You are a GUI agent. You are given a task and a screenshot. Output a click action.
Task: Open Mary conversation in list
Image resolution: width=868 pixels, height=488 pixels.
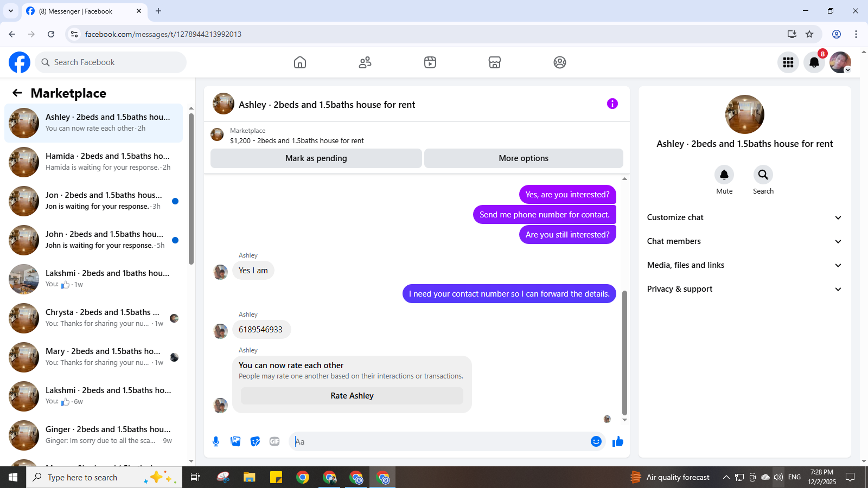coord(93,357)
